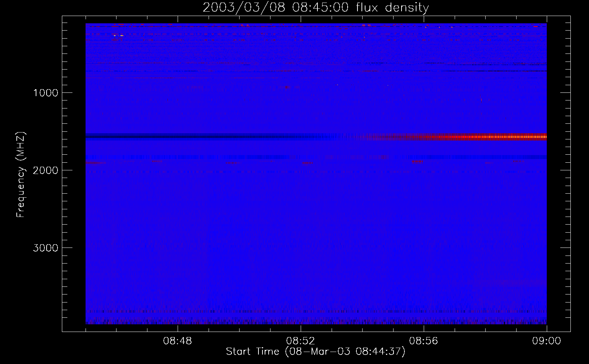Click the 'Start Time (08-Mar-03 08:44:37)' axis label
Screen dimensions: 589x364
tap(316, 352)
